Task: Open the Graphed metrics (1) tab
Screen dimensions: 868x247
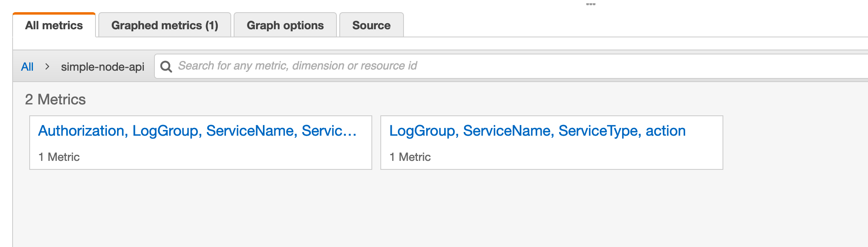Action: (x=165, y=25)
